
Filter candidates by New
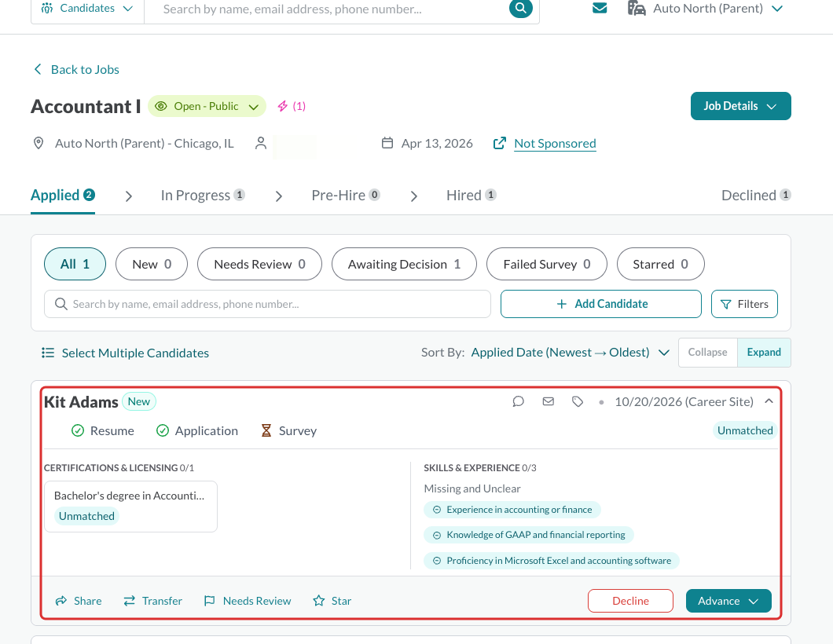tap(152, 264)
